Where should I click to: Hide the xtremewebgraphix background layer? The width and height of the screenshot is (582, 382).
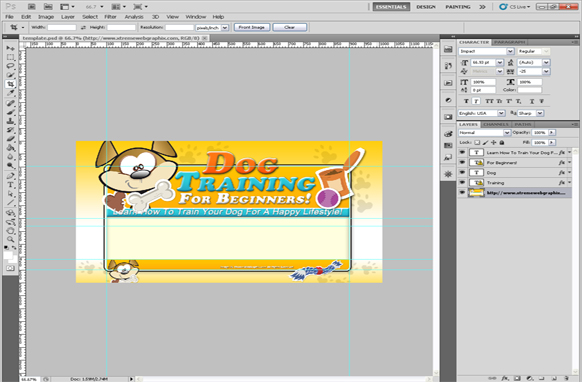click(x=462, y=193)
